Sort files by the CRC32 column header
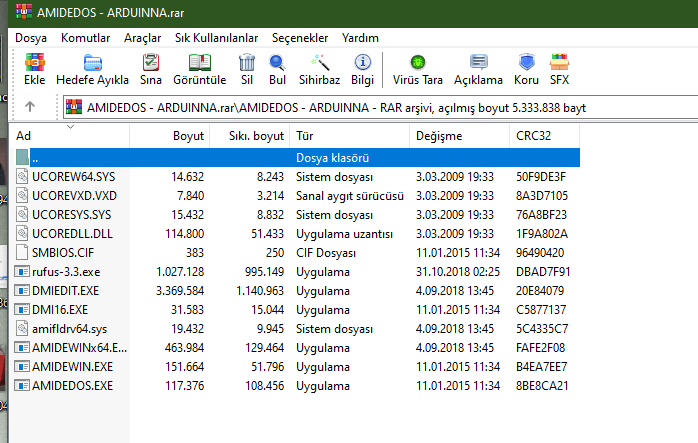 coord(544,136)
